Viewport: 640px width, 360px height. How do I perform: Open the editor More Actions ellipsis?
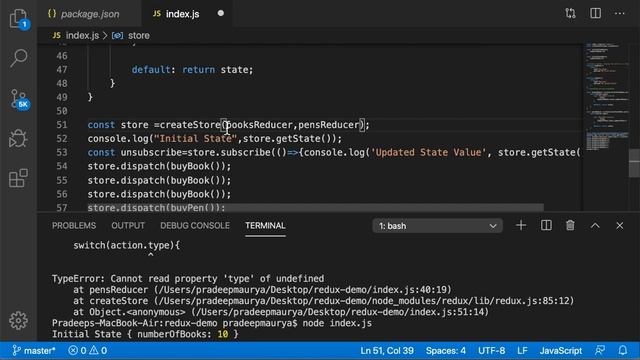pos(620,13)
